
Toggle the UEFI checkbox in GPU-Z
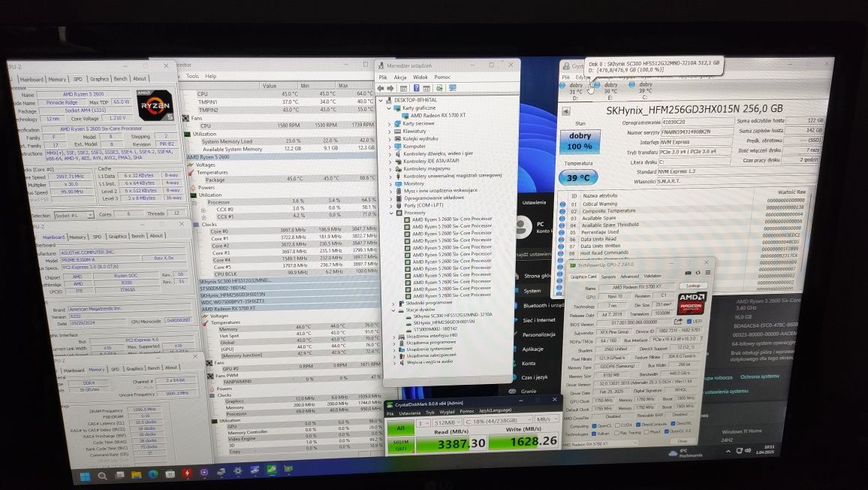pyautogui.click(x=689, y=322)
